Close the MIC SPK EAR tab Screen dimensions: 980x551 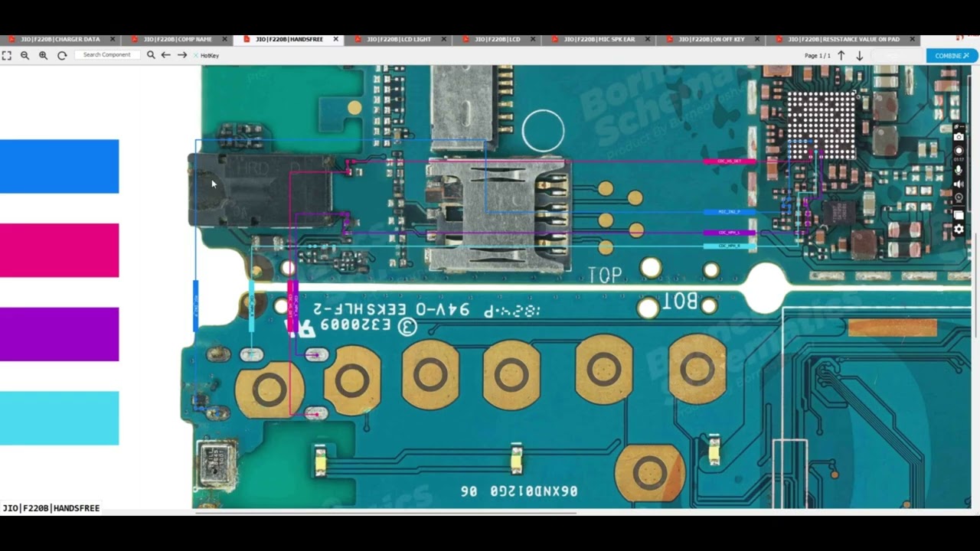648,39
